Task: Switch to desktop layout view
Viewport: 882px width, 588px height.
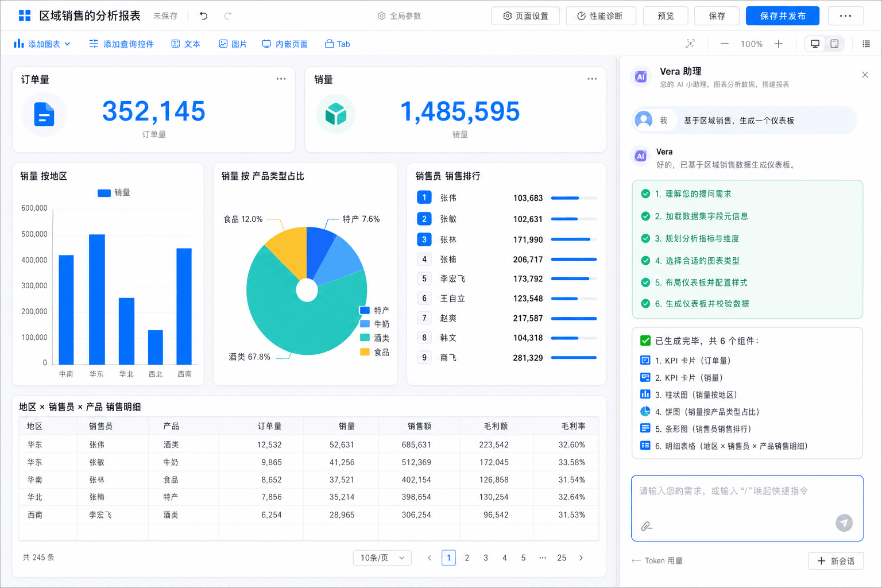Action: (x=815, y=44)
